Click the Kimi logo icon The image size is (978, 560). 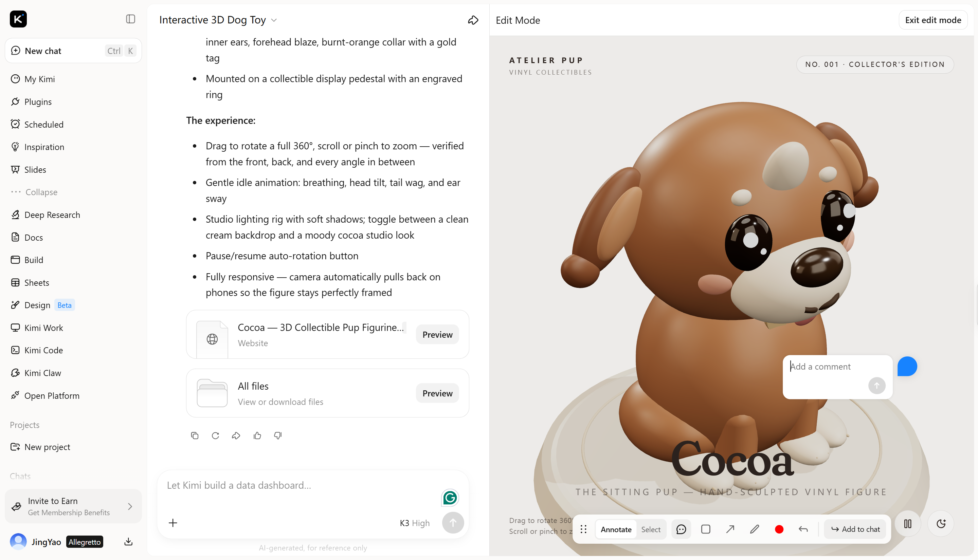pos(18,19)
